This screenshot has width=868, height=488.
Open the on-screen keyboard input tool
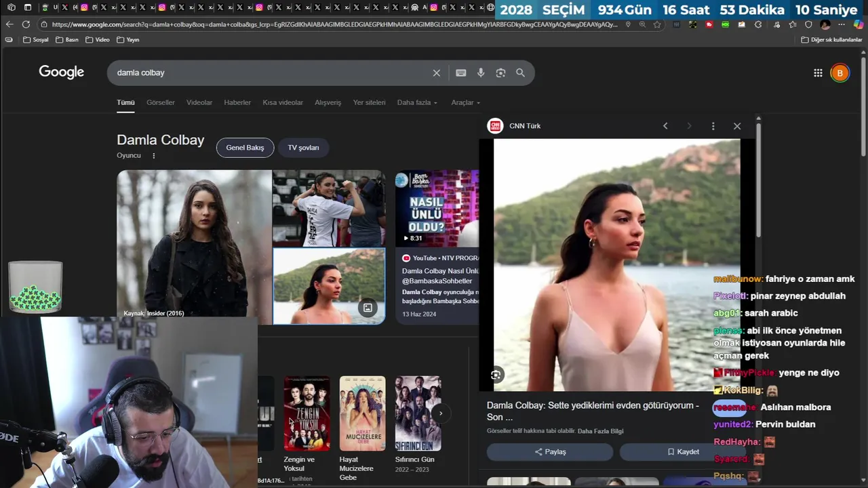tap(461, 73)
